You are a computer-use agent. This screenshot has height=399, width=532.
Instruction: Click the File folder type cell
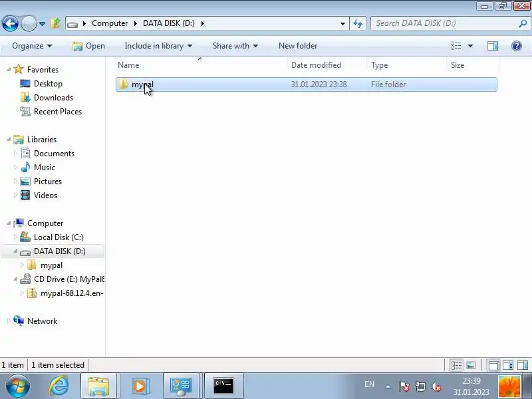388,84
